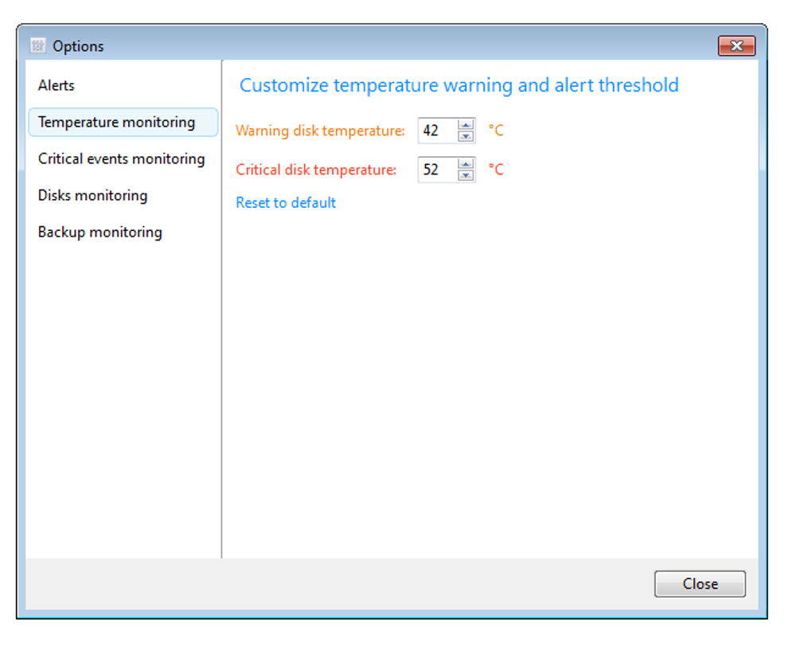This screenshot has width=812, height=650.
Task: Increase critical disk temperature with up arrow
Action: pyautogui.click(x=466, y=164)
